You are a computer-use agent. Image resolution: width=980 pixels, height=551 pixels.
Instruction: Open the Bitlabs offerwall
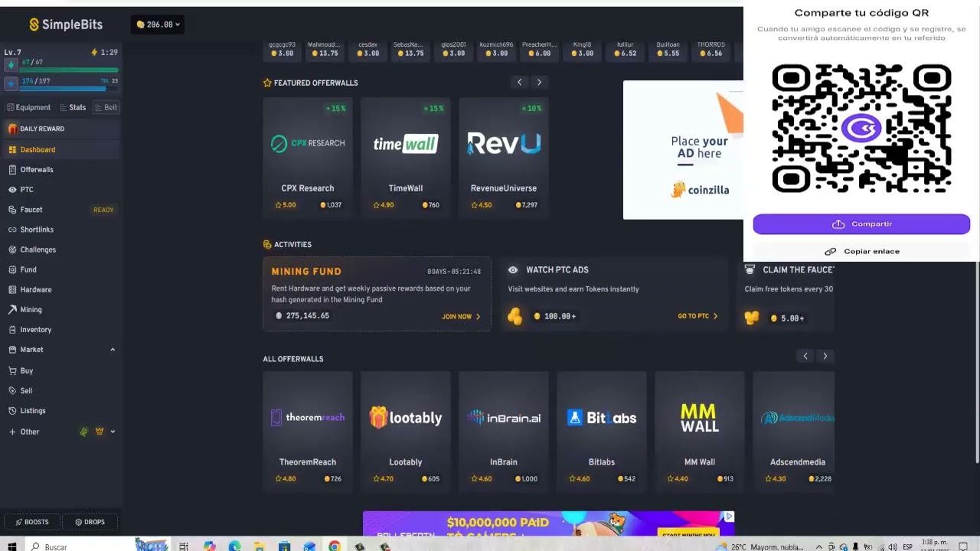tap(602, 432)
